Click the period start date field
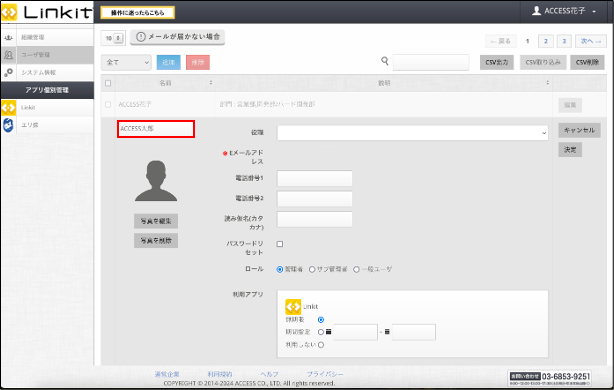This screenshot has height=390, width=614. (x=356, y=332)
